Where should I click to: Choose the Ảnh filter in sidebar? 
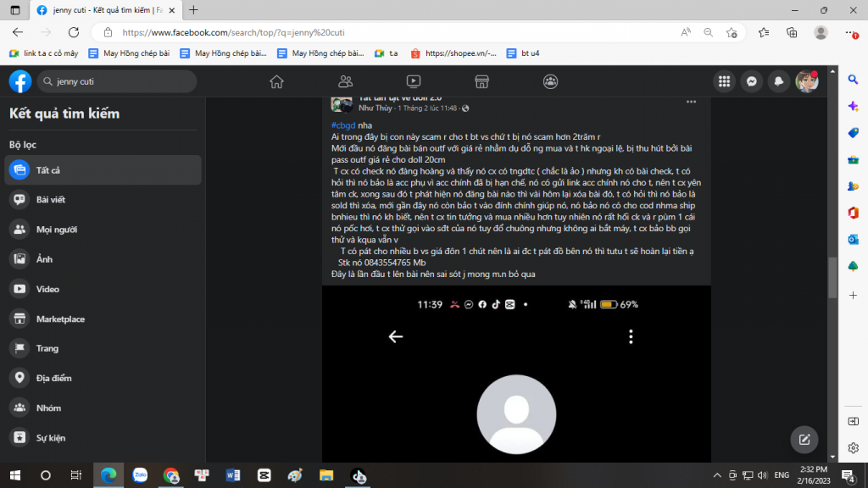(44, 259)
